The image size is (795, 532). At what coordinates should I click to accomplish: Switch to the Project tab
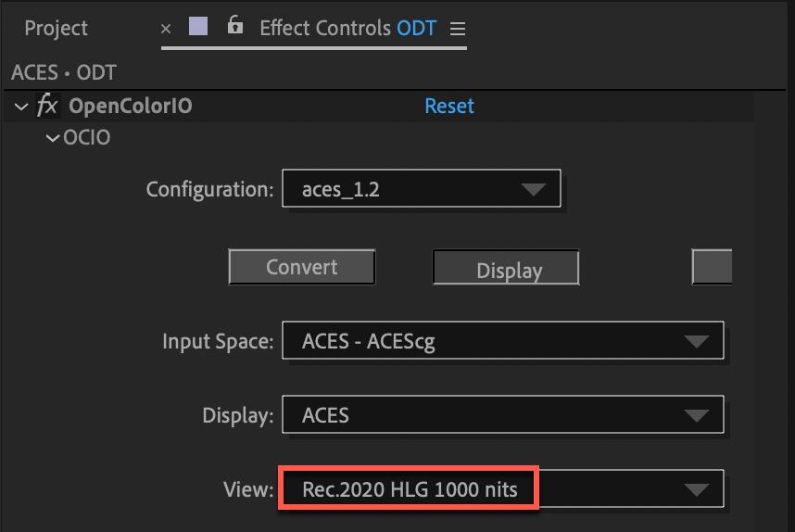click(55, 28)
